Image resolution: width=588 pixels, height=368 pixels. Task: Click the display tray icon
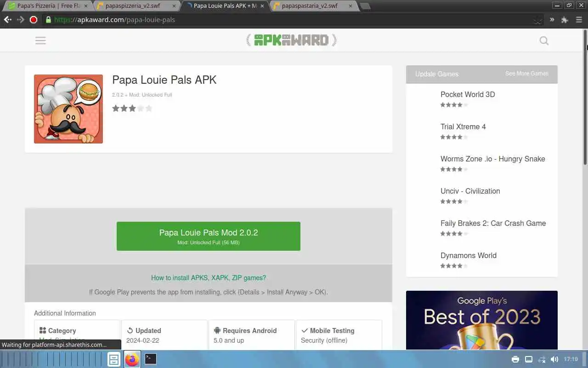(529, 359)
